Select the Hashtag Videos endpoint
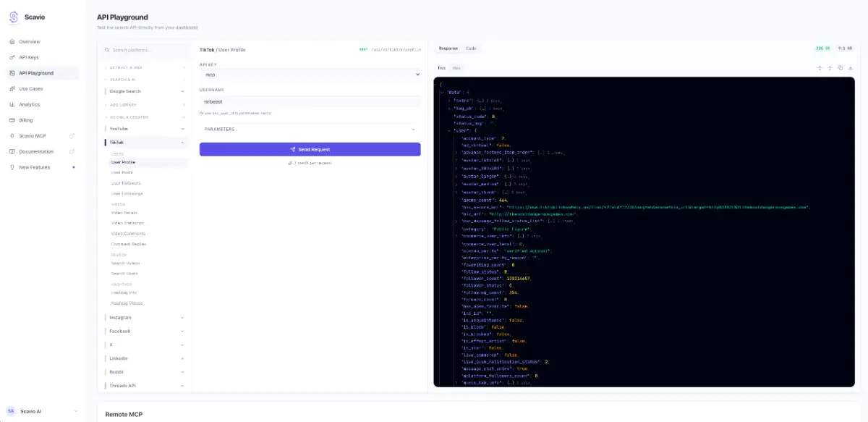 click(x=147, y=303)
